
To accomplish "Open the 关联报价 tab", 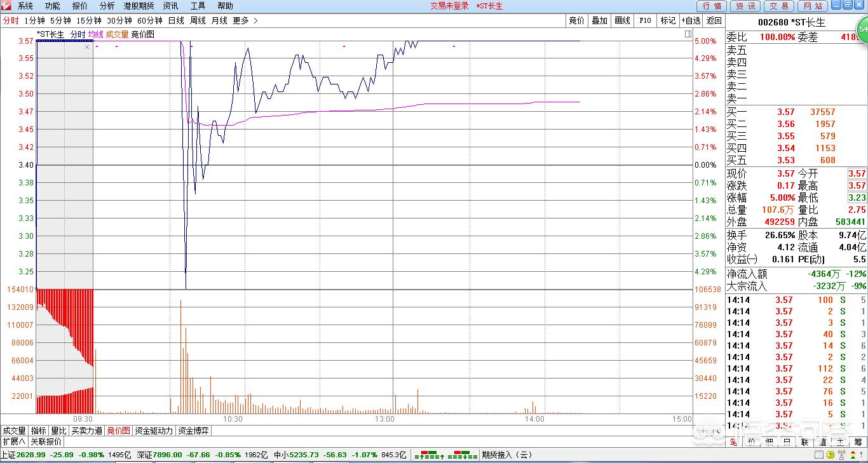I will 46,441.
